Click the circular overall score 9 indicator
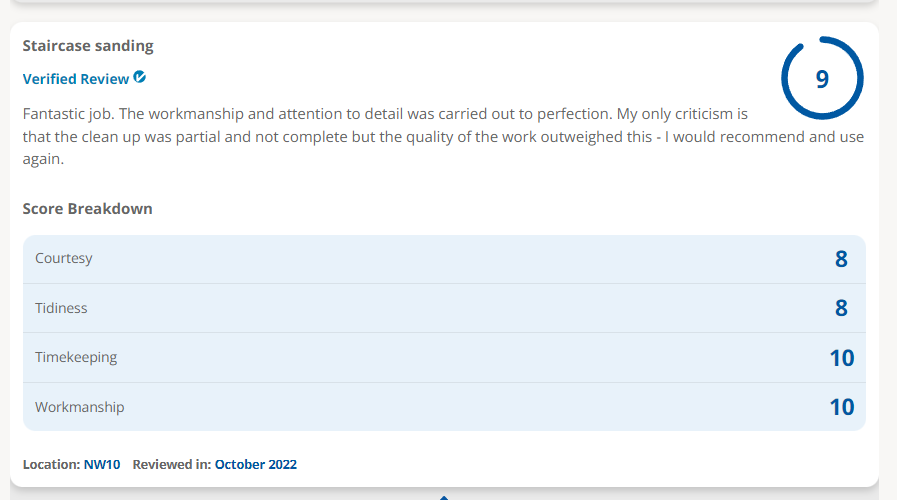 click(x=822, y=78)
